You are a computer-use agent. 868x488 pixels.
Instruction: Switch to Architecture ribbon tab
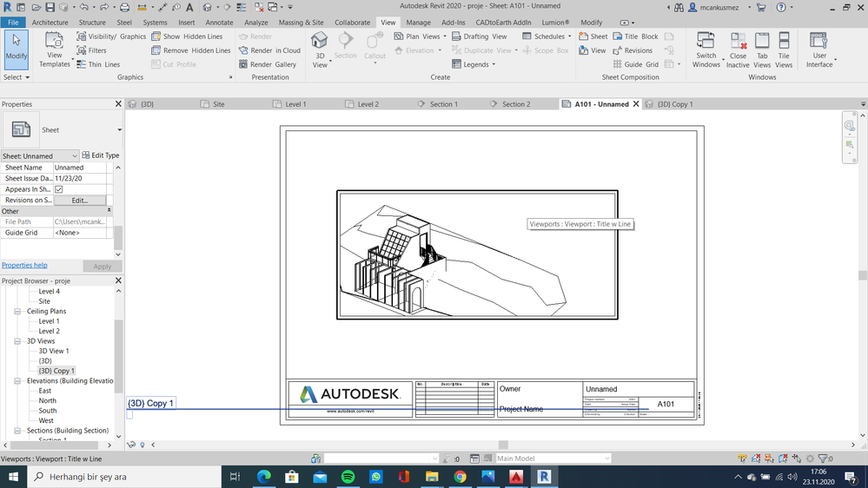[x=50, y=23]
